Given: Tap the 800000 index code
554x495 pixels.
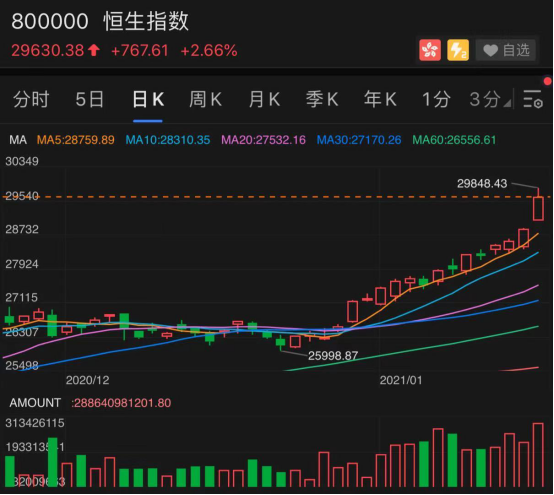Looking at the screenshot, I should tap(50, 21).
